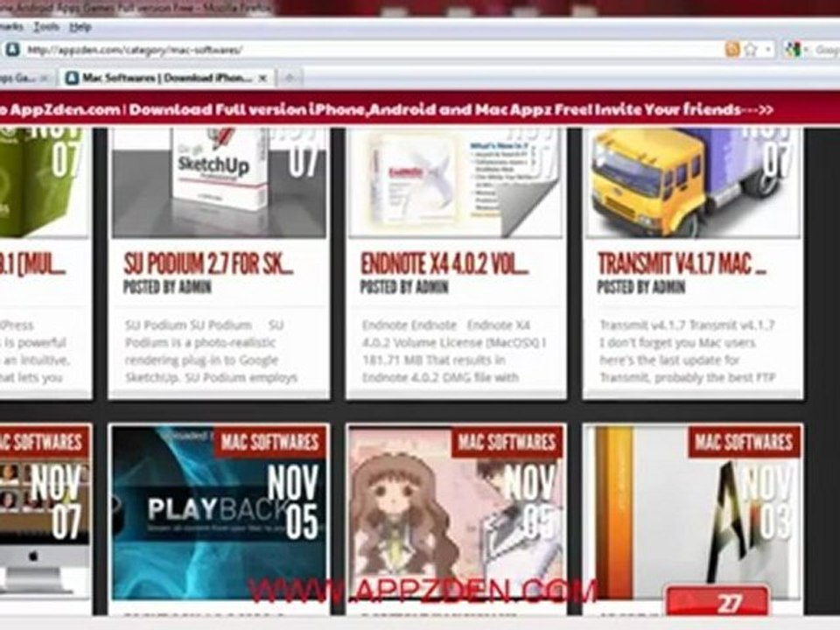Image resolution: width=840 pixels, height=630 pixels.
Task: Open the Playback Nov 05 thumbnail
Action: click(x=219, y=513)
